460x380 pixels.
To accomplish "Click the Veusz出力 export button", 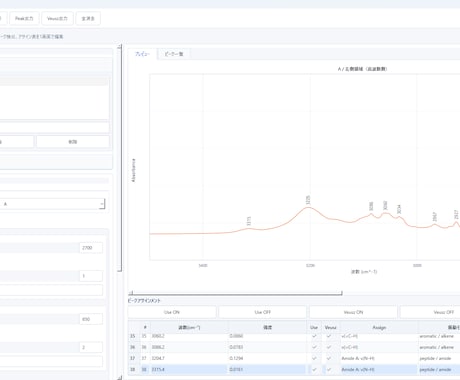I will (57, 19).
